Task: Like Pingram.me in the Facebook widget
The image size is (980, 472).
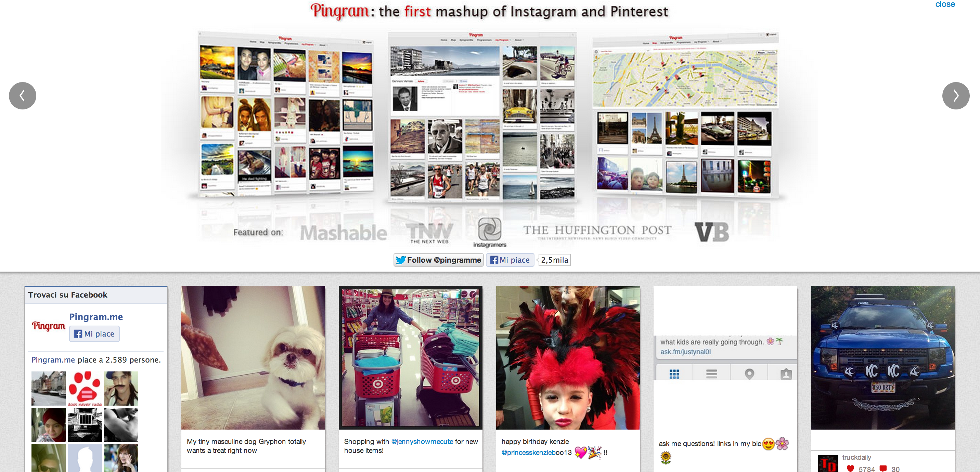Action: coord(94,333)
